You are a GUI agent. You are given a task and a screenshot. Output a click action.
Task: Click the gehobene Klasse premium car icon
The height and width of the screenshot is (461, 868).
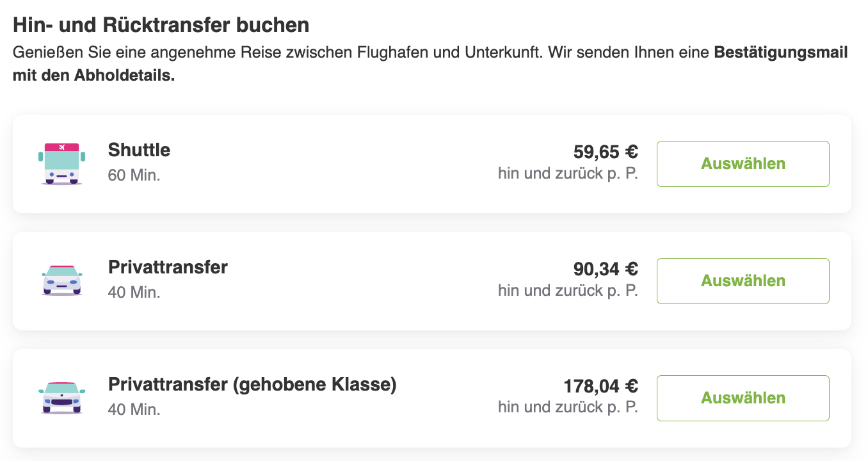[61, 398]
